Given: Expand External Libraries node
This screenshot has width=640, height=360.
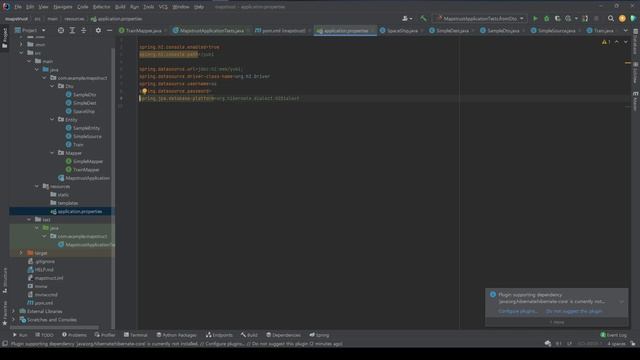Looking at the screenshot, I should [x=13, y=311].
